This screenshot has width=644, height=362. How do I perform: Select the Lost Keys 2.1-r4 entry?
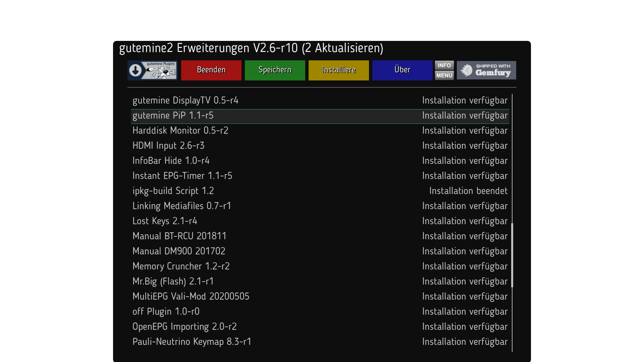coord(320,221)
